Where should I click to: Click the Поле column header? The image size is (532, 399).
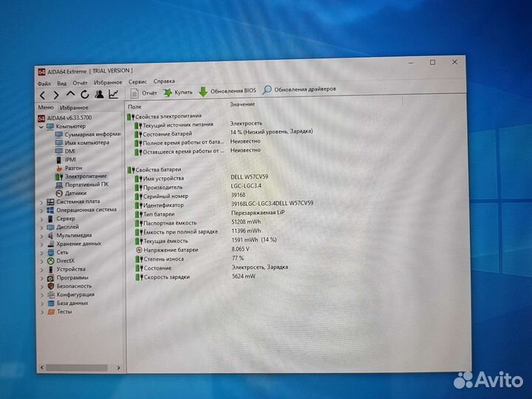click(x=134, y=106)
